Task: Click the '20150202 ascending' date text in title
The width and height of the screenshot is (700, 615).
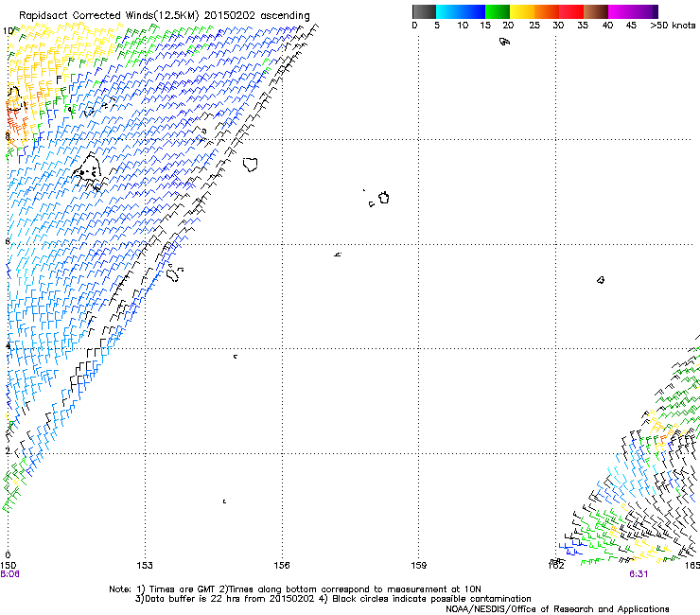Action: click(x=256, y=16)
